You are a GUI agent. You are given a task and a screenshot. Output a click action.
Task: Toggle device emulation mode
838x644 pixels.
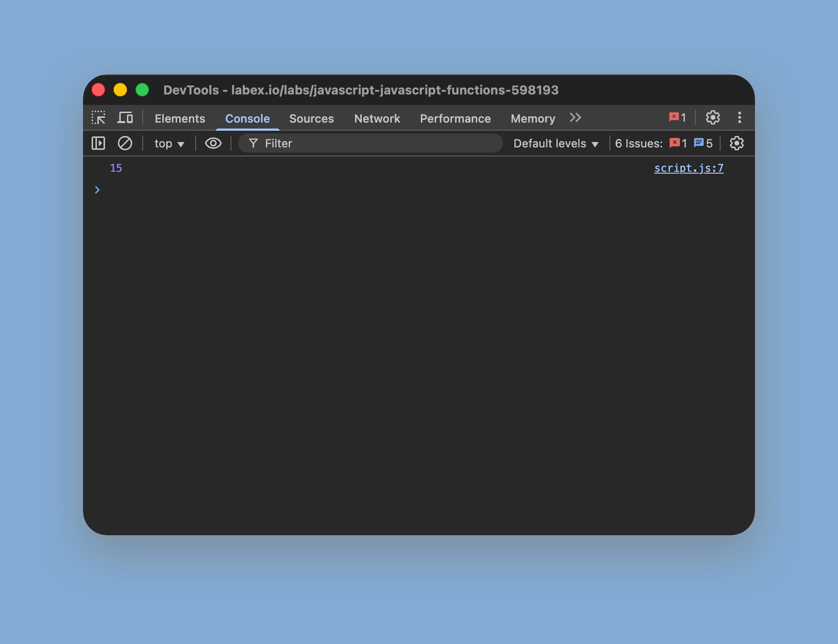coord(126,118)
